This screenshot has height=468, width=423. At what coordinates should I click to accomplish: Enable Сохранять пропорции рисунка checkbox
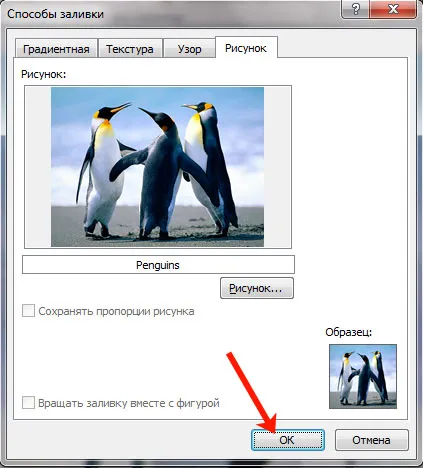pyautogui.click(x=28, y=311)
